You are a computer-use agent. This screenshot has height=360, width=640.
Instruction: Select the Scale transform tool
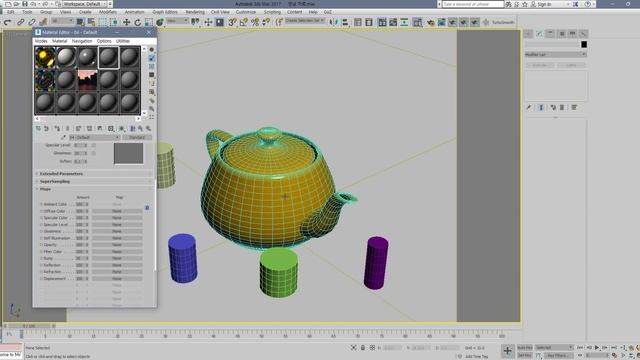click(x=149, y=22)
